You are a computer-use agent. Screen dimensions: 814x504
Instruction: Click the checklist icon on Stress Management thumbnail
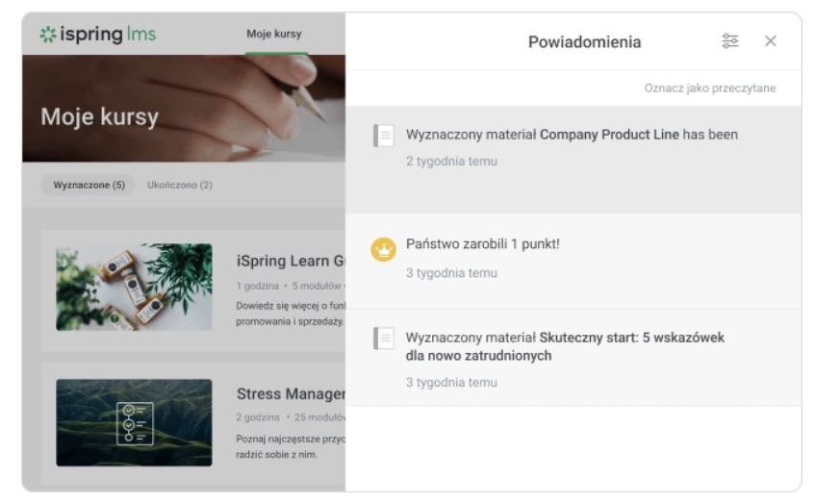point(135,423)
